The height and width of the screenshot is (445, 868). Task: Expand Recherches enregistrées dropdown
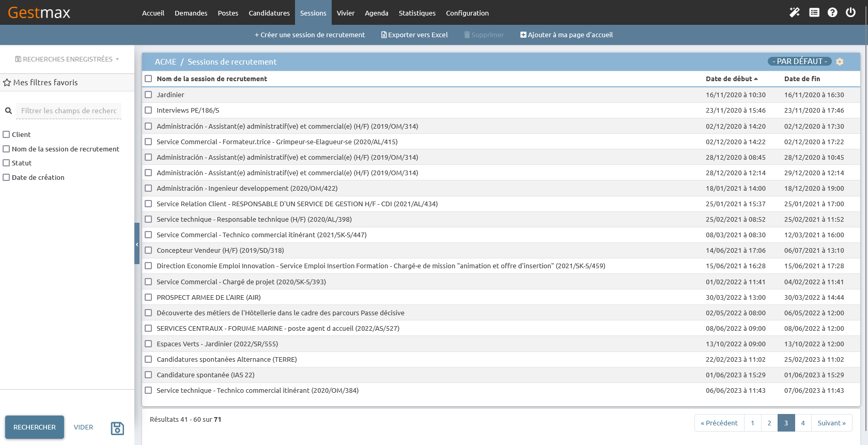pyautogui.click(x=67, y=59)
